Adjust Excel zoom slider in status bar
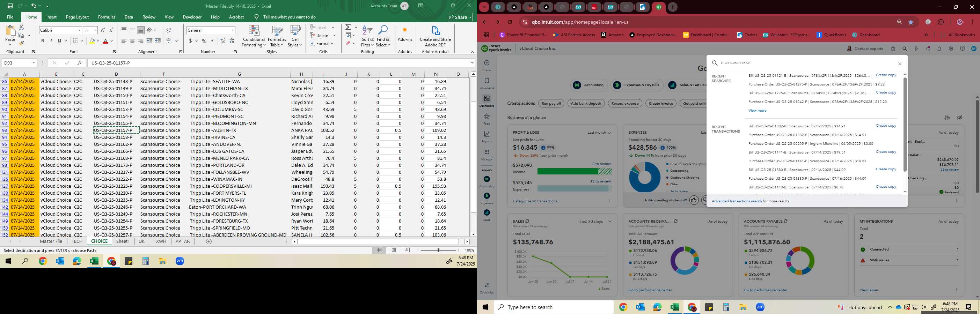980x314 pixels. tap(438, 250)
